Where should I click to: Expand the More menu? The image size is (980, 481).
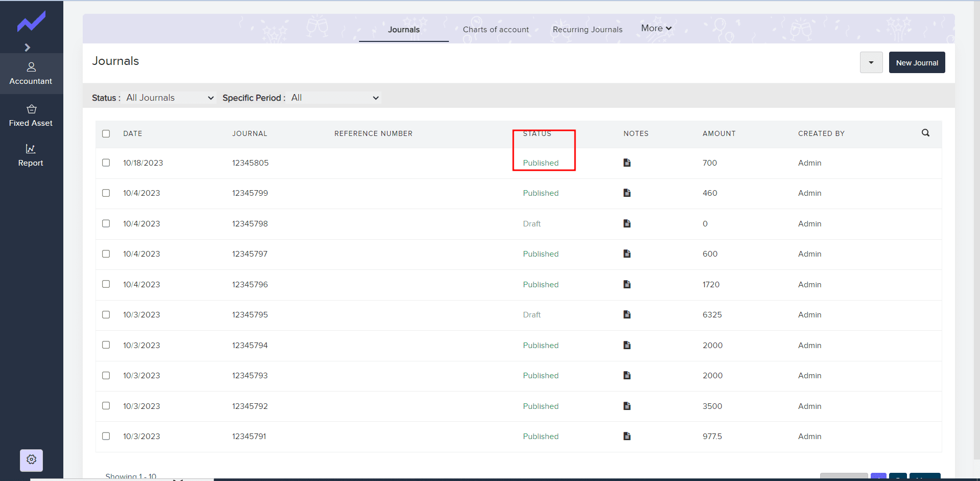[x=656, y=29]
